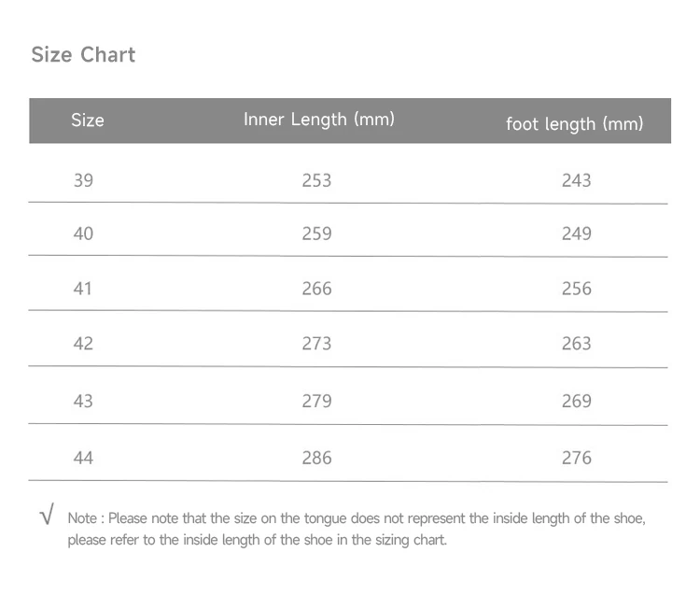Click foot length value 263
The image size is (700, 595).
click(577, 344)
